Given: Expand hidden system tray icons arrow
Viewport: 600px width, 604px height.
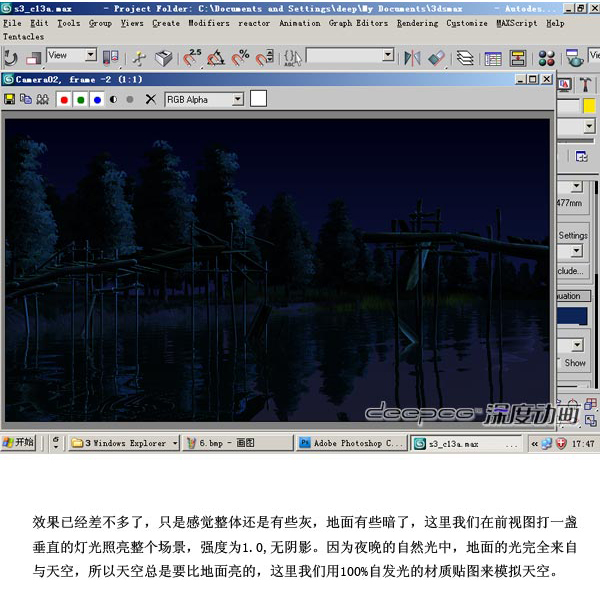Looking at the screenshot, I should pyautogui.click(x=534, y=444).
